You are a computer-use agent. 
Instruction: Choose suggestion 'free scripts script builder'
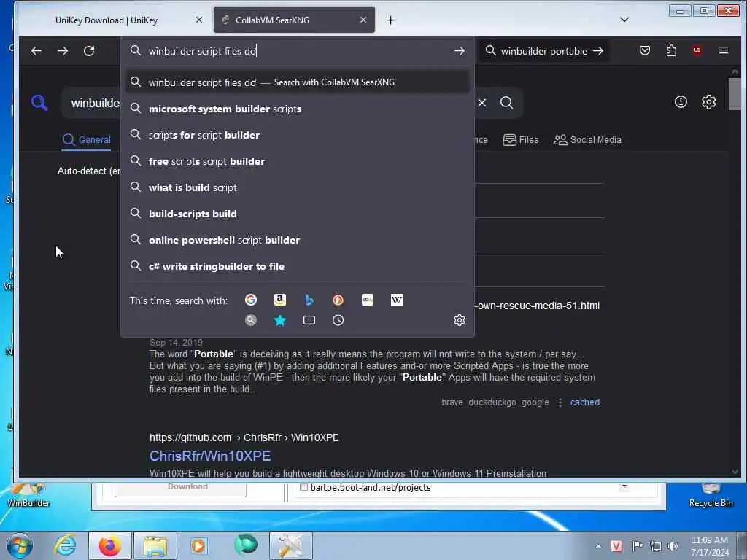point(298,161)
